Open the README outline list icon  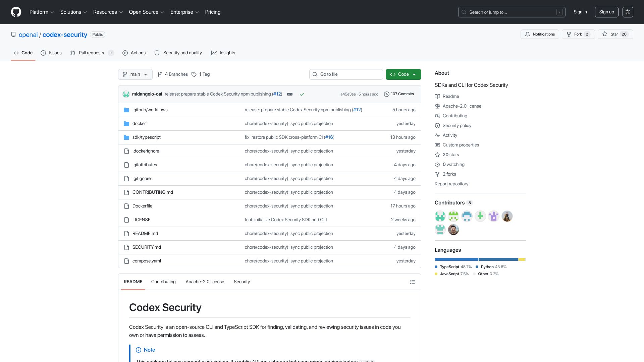coord(413,282)
